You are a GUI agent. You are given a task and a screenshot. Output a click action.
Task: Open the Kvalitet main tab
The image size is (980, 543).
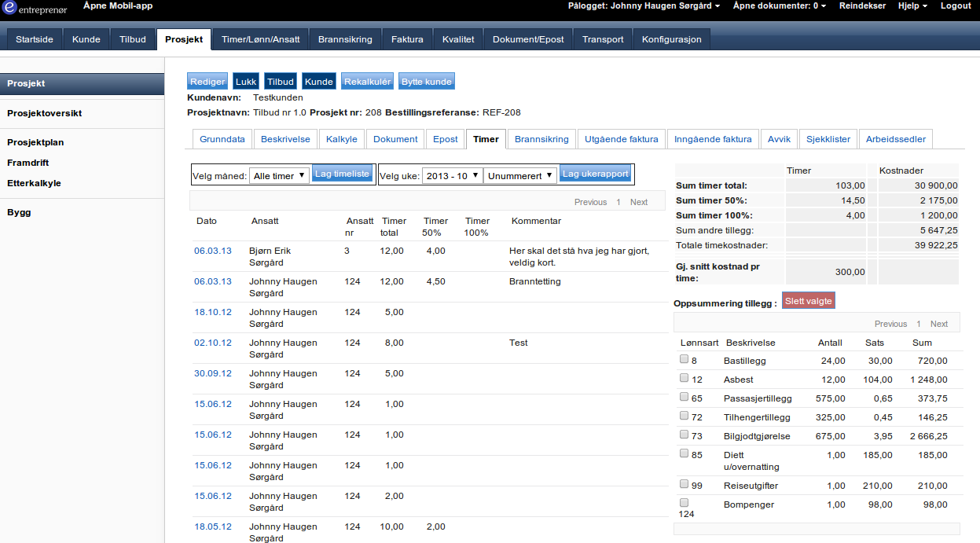click(x=458, y=39)
